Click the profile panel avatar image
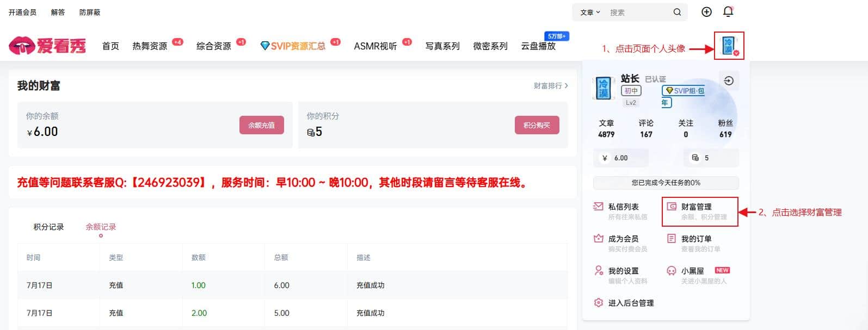This screenshot has height=330, width=868. 604,88
